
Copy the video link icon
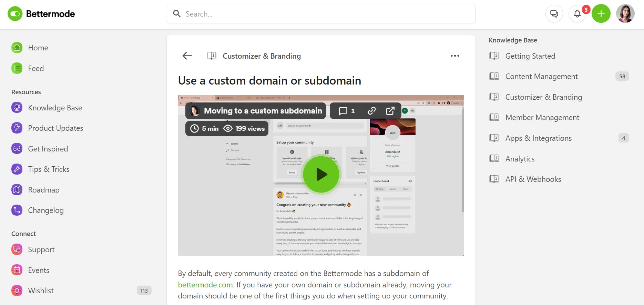tap(371, 111)
